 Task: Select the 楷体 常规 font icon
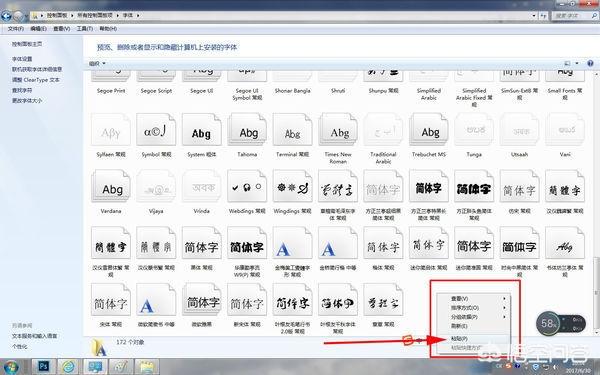pos(383,243)
